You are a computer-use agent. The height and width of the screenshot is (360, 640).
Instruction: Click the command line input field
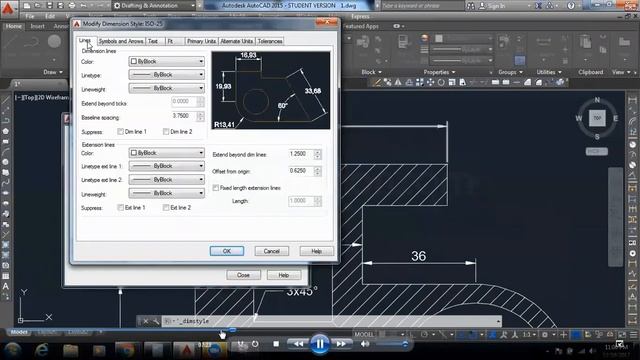tap(331, 322)
